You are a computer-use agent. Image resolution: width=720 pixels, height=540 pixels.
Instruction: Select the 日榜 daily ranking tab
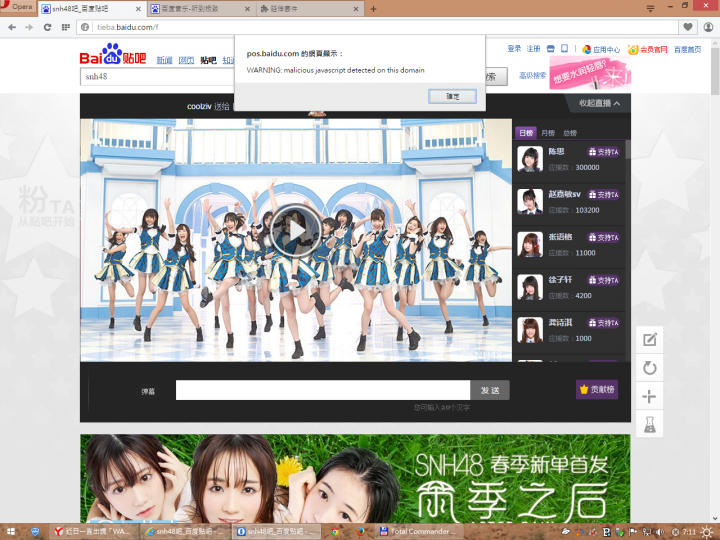(526, 133)
